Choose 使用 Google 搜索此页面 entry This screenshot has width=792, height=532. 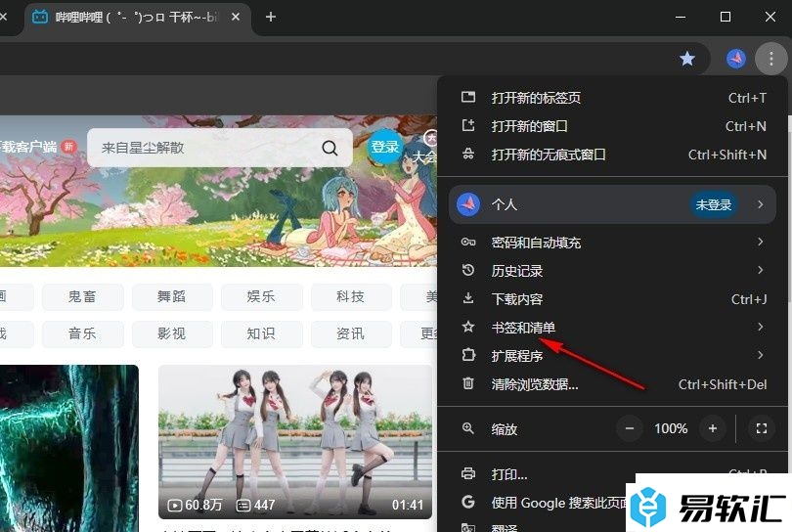(x=559, y=503)
